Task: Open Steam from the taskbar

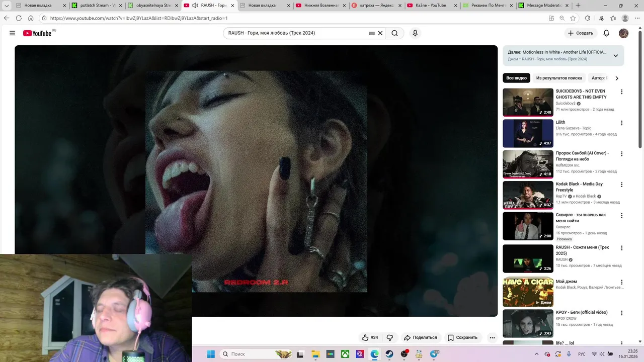Action: pyautogui.click(x=389, y=354)
